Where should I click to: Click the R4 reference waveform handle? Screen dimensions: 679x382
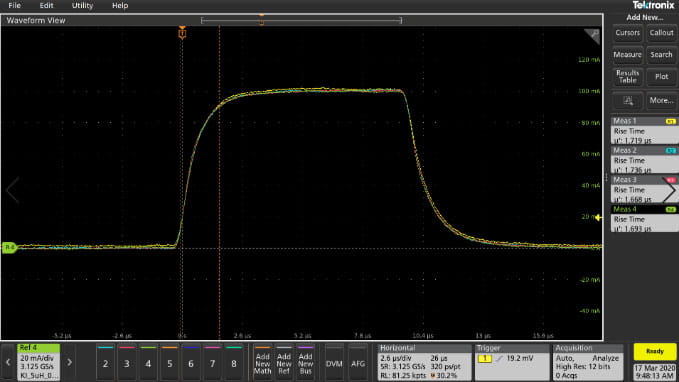pos(9,247)
